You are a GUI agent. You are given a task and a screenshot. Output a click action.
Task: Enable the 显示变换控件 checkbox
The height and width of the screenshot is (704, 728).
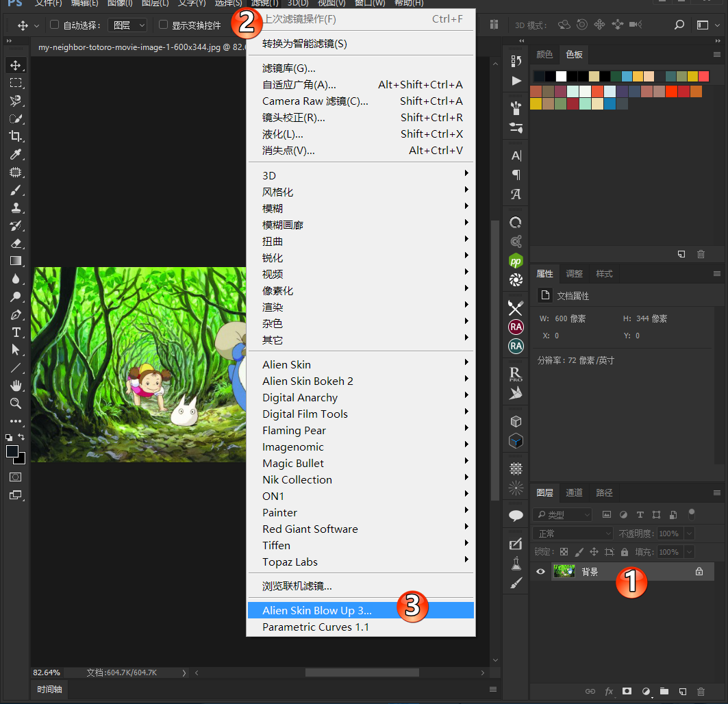tap(163, 25)
